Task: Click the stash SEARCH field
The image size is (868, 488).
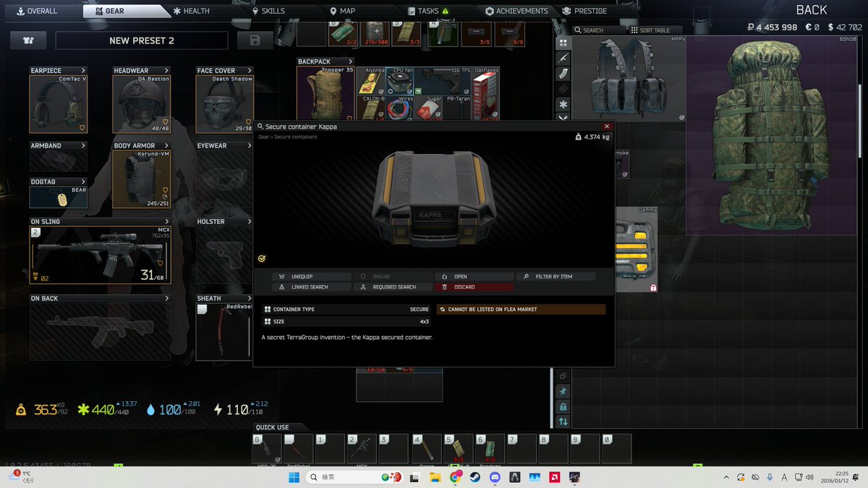Action: tap(598, 30)
